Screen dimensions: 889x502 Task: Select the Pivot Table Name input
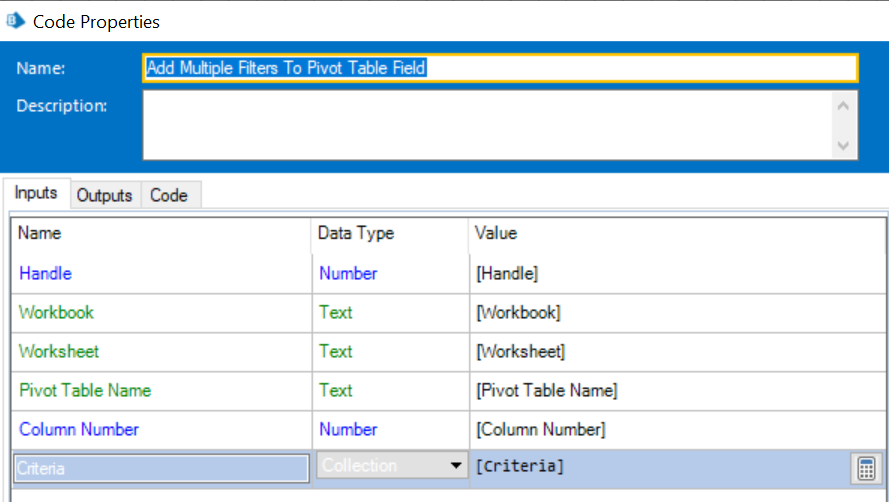tap(85, 390)
